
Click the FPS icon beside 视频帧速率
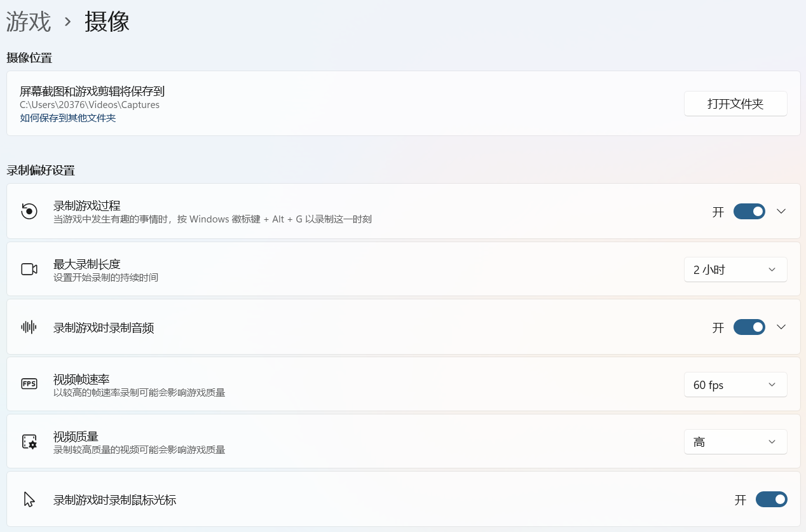[29, 384]
